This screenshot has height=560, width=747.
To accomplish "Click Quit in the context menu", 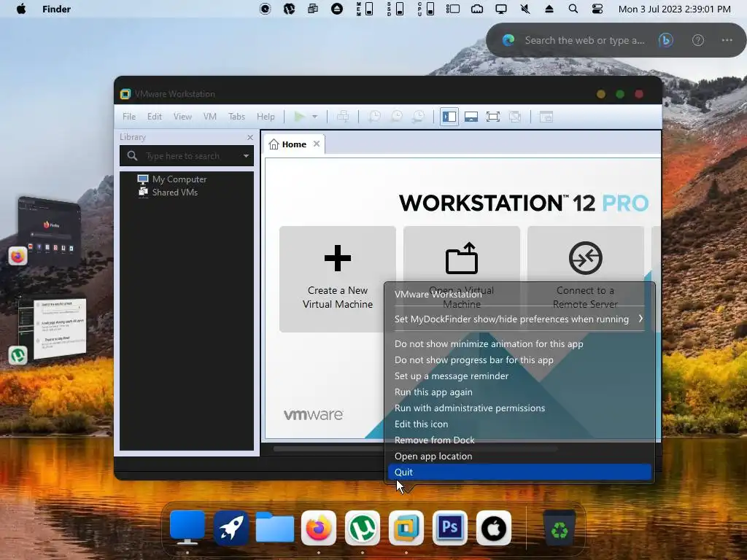I will click(x=519, y=472).
